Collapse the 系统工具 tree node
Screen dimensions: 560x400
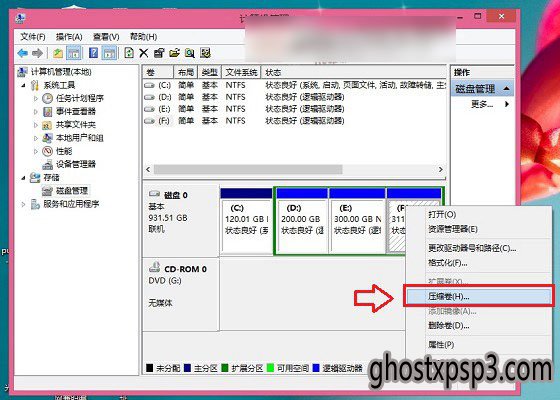point(23,85)
